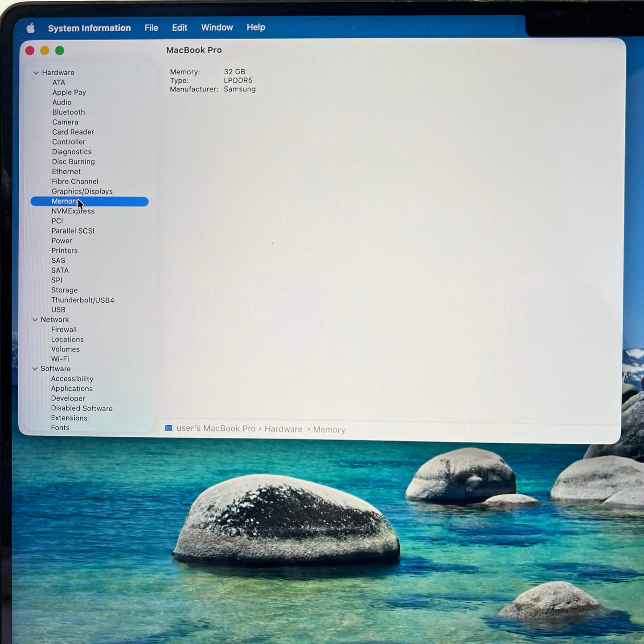
Task: Select Ethernet in the sidebar
Action: click(66, 172)
